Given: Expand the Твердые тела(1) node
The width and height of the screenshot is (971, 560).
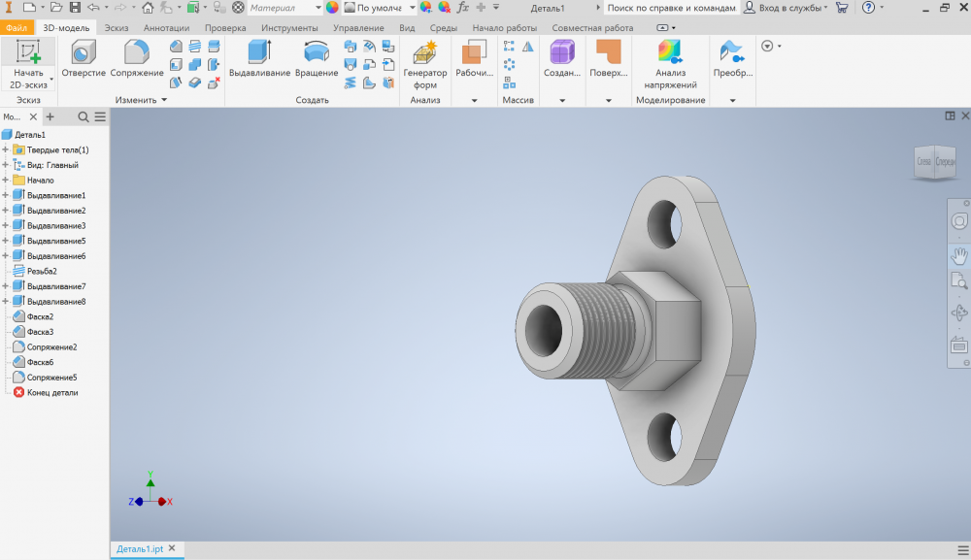Looking at the screenshot, I should pyautogui.click(x=6, y=150).
